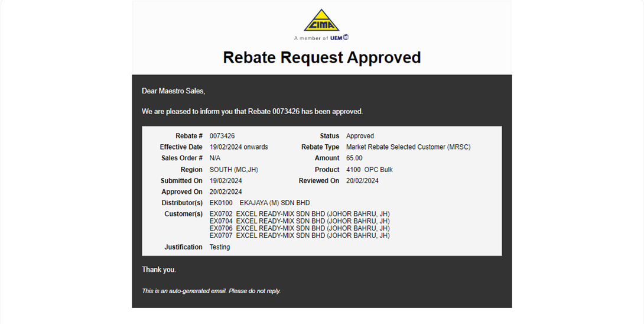This screenshot has height=324, width=644.
Task: Click the 'Approved On' label
Action: pyautogui.click(x=182, y=192)
